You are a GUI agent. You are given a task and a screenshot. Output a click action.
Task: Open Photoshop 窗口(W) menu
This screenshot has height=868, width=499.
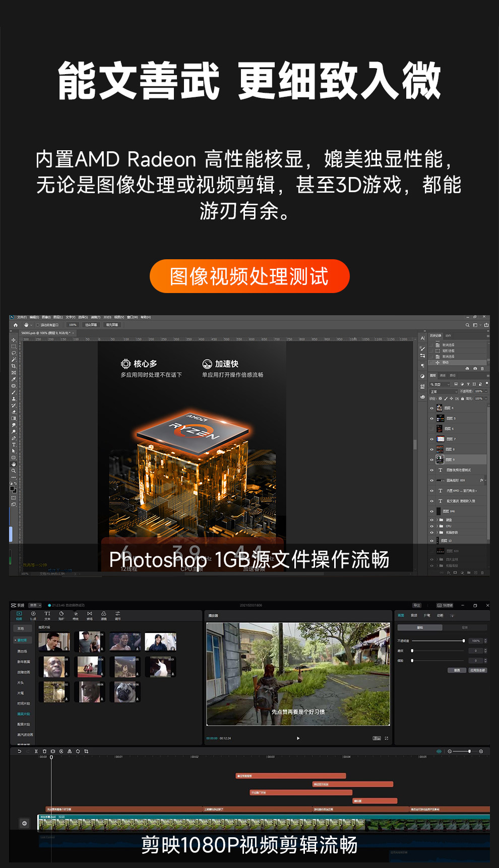point(132,317)
